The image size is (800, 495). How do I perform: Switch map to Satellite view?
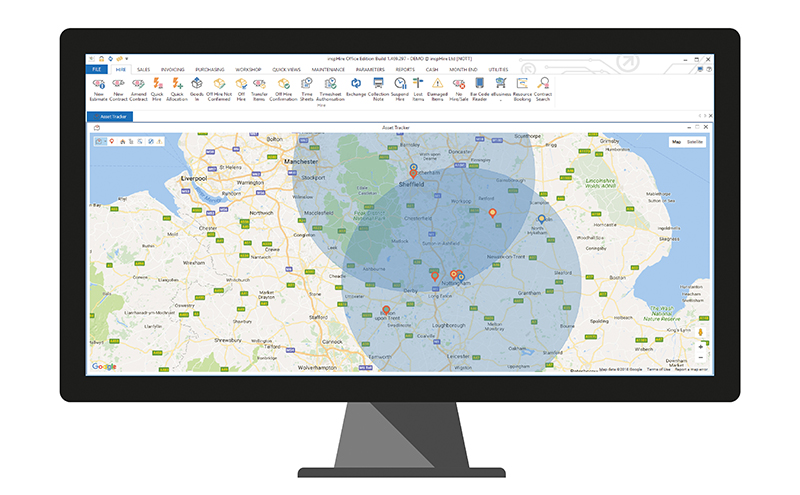pos(693,142)
